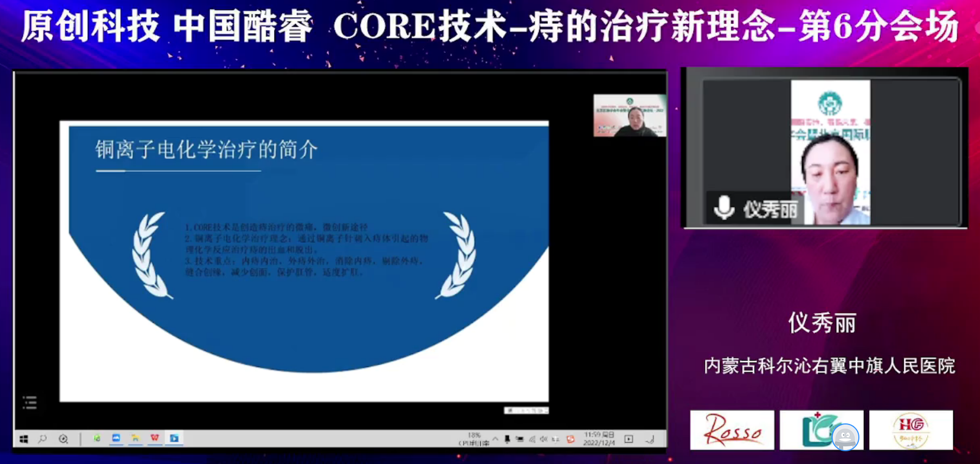Viewport: 980px width, 464px height.
Task: Click the volume speaker tray icon
Action: coord(544,439)
